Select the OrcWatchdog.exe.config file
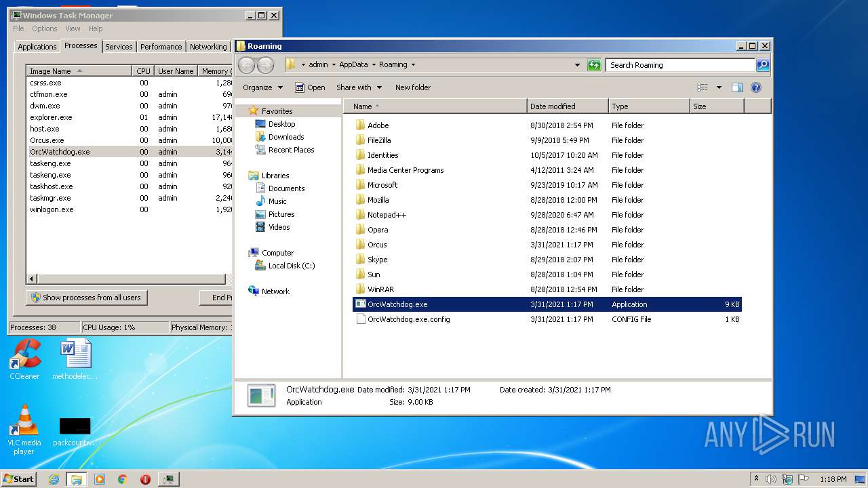 (408, 319)
